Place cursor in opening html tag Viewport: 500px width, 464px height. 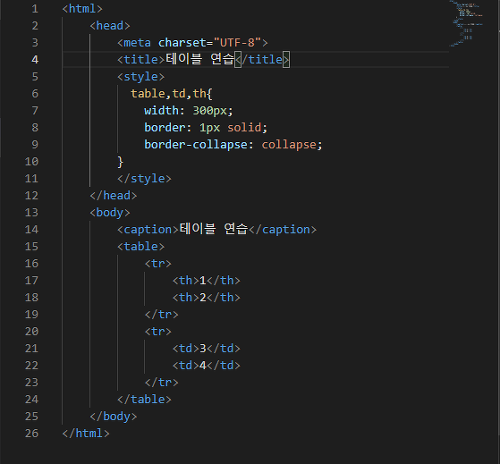[x=82, y=9]
